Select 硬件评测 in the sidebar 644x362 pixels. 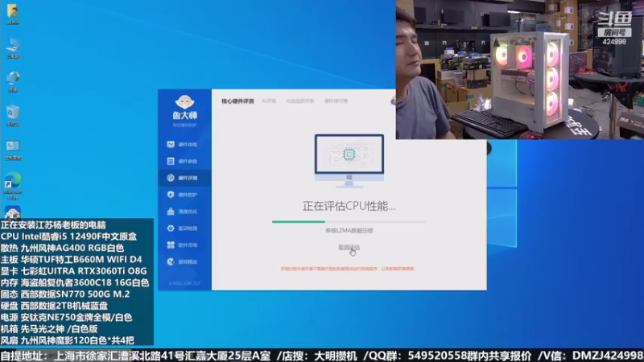coord(184,178)
